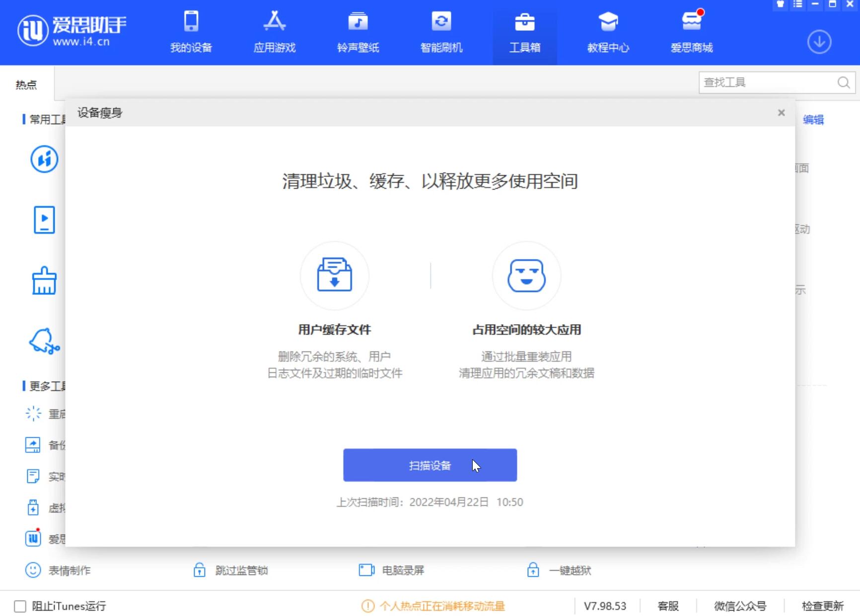The height and width of the screenshot is (616, 860).
Task: Close the 设备瘦身 dialog
Action: 781,113
